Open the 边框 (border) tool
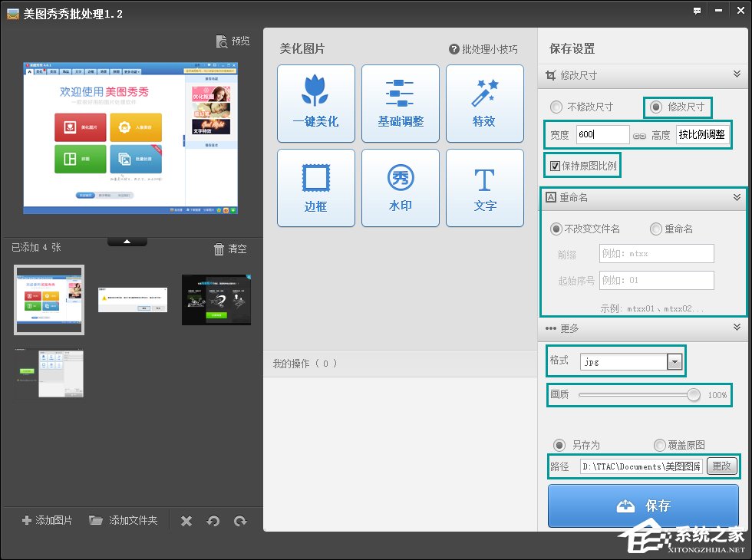 point(315,188)
